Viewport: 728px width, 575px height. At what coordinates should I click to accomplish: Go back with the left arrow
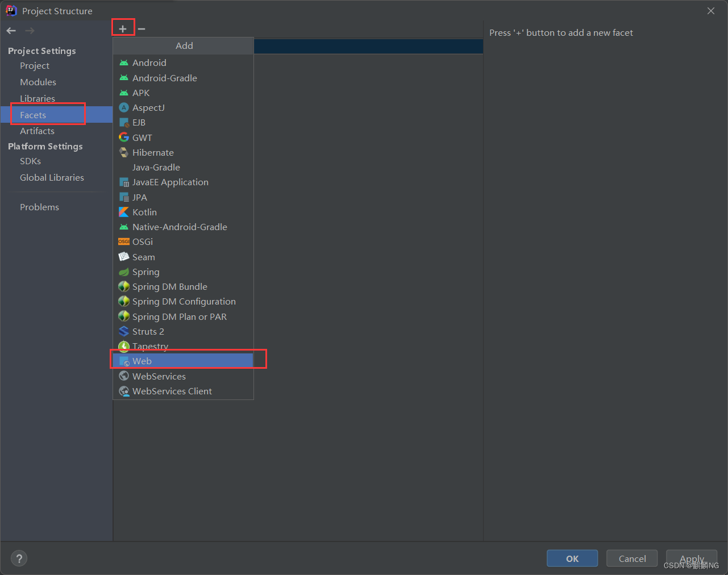pyautogui.click(x=11, y=31)
